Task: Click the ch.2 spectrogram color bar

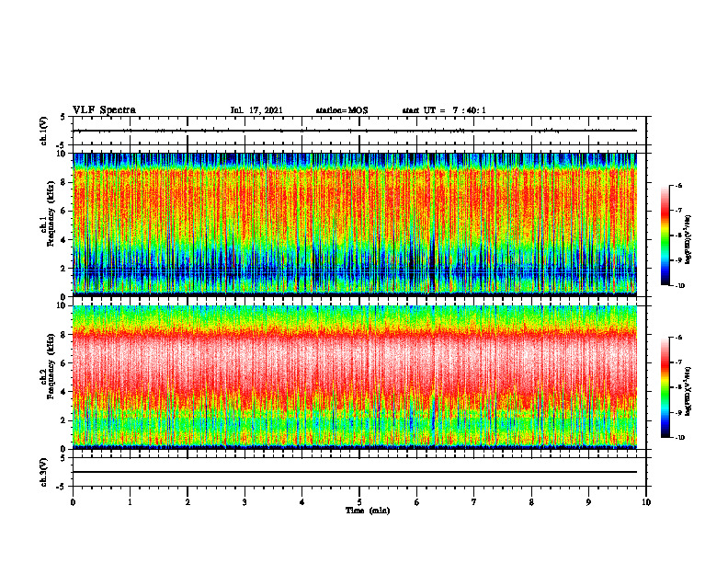Action: [665, 387]
